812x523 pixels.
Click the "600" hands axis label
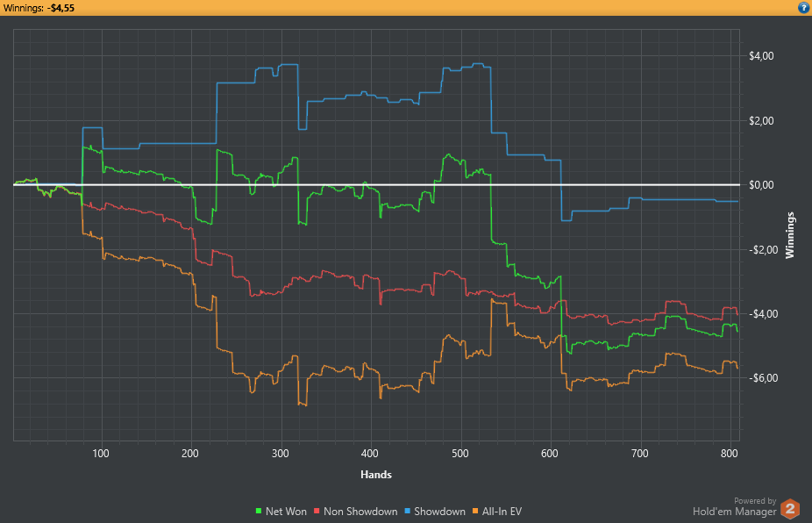pos(550,454)
